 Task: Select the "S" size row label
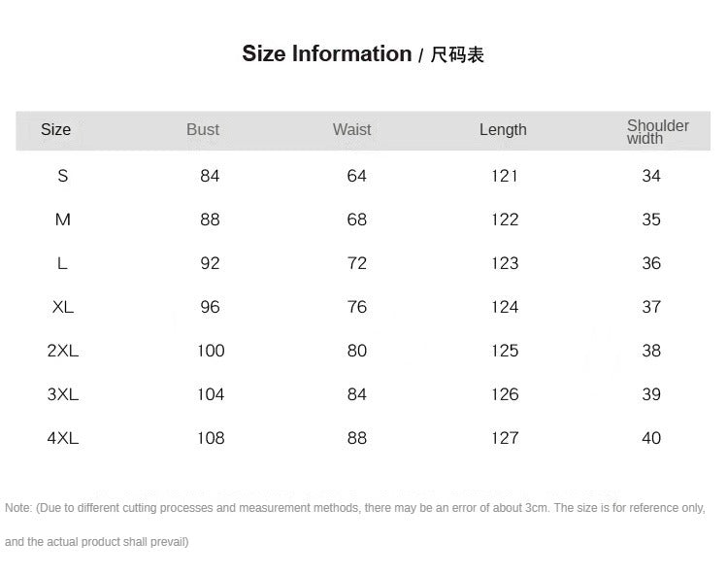pyautogui.click(x=63, y=176)
